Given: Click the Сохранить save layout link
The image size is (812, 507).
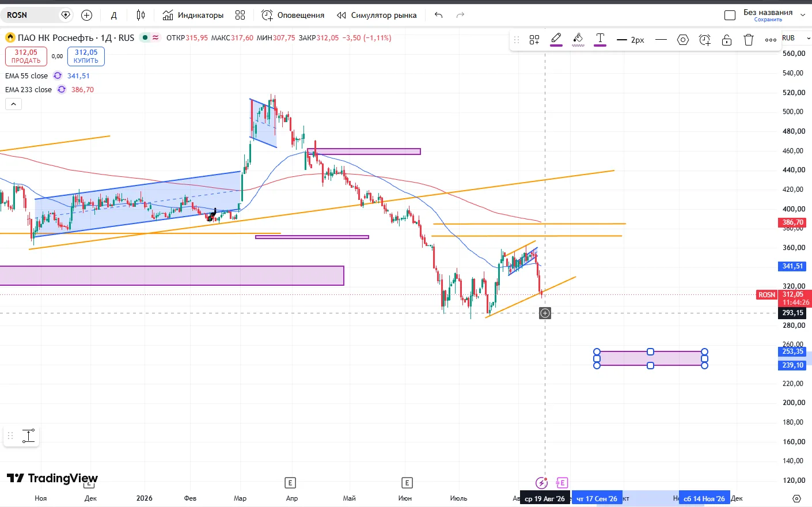Looking at the screenshot, I should pos(768,20).
